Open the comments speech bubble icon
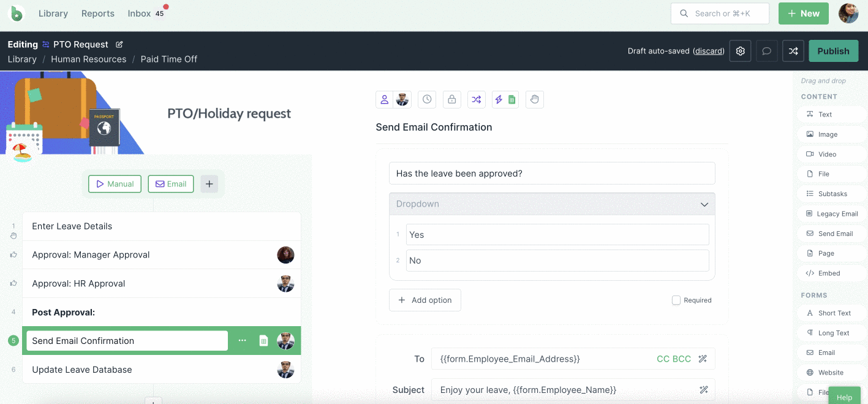 point(766,51)
